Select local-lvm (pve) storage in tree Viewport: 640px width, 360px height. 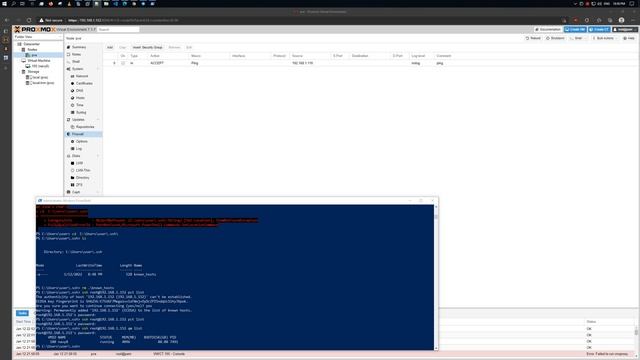pos(43,83)
